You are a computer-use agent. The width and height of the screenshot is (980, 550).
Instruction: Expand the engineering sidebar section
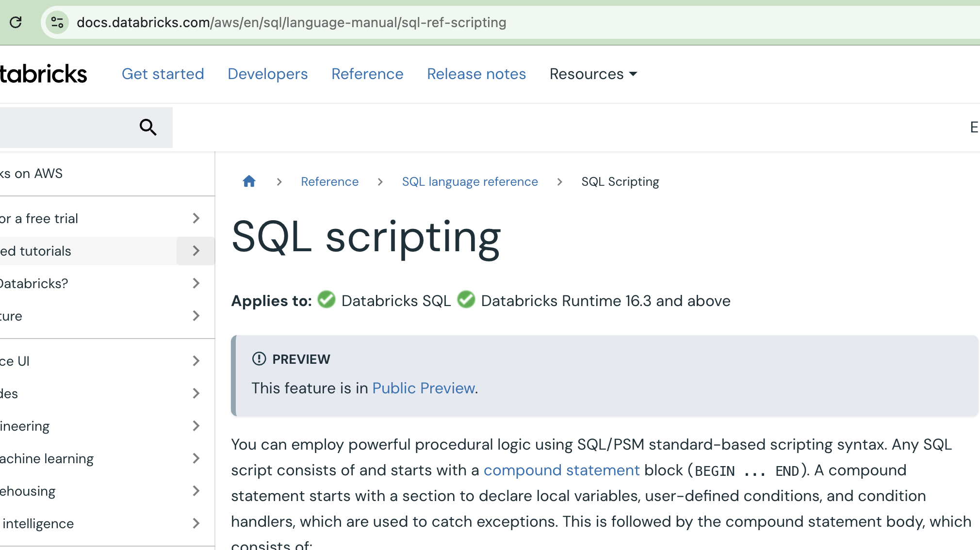click(x=196, y=426)
